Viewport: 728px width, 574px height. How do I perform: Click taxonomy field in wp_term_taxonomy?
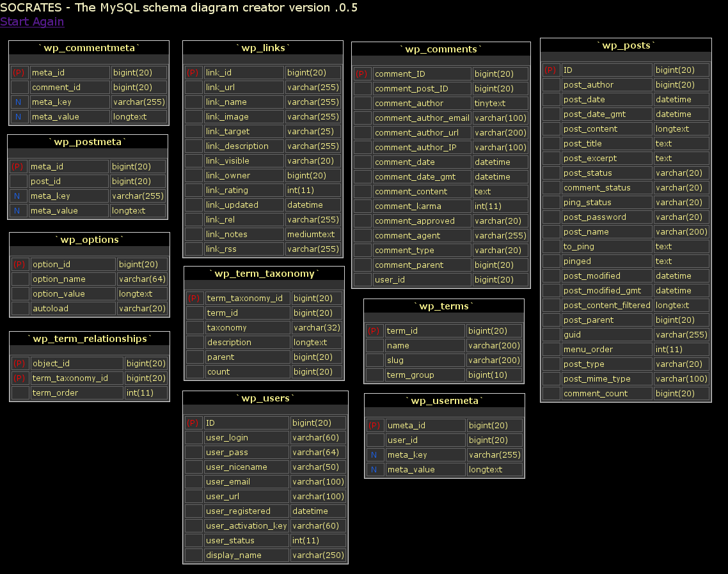248,328
